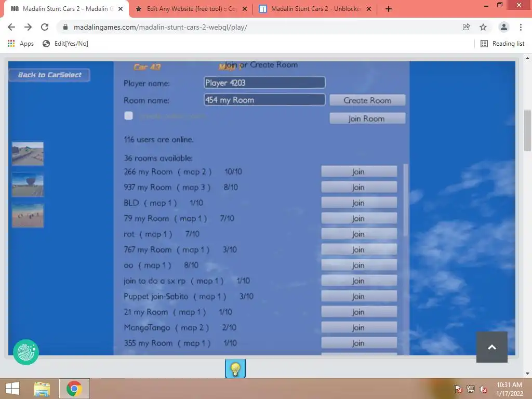The height and width of the screenshot is (399, 532).
Task: Click the 'Car 43' label
Action: 147,67
